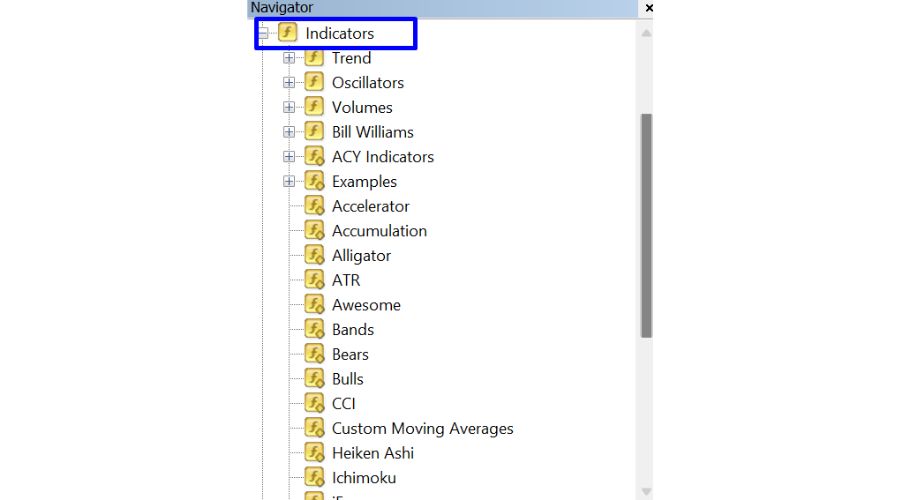Screen dimensions: 900x500
Task: Expand the Bill Williams group
Action: (x=289, y=132)
